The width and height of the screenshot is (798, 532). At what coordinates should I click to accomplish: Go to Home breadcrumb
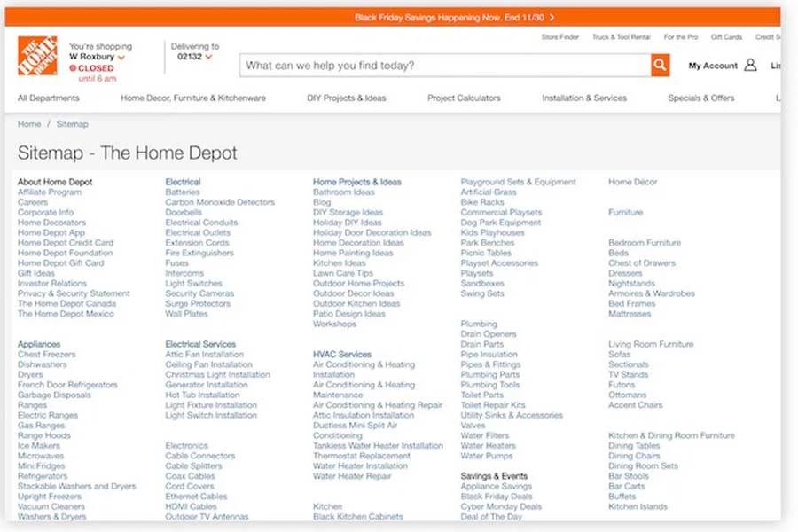click(x=29, y=124)
